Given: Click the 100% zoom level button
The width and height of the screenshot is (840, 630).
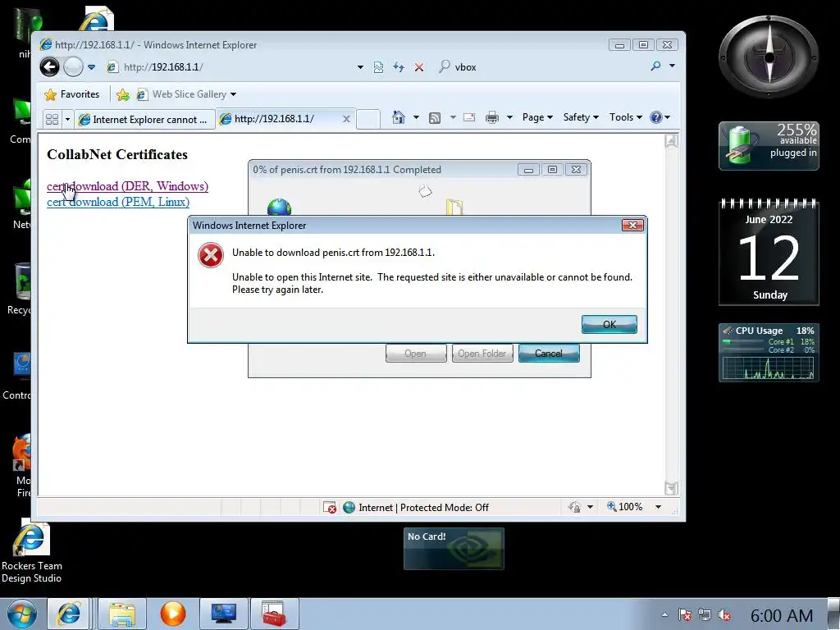Looking at the screenshot, I should (624, 507).
